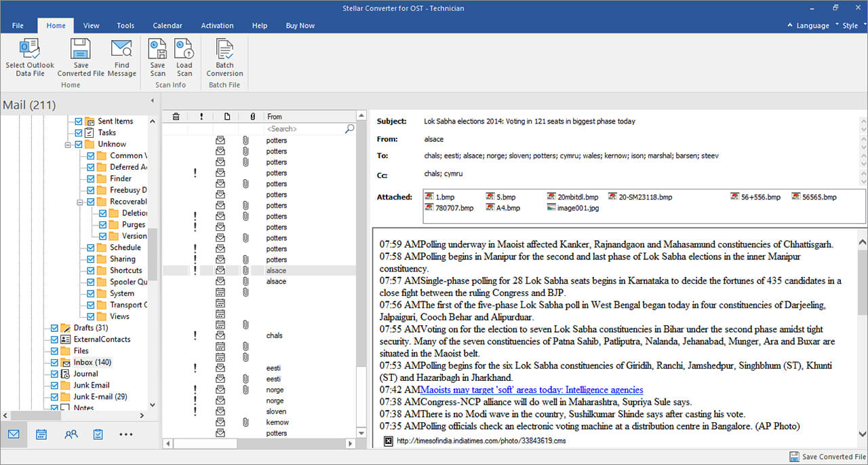This screenshot has height=465, width=868.
Task: Collapse the Unknow folder tree node
Action: pos(68,145)
